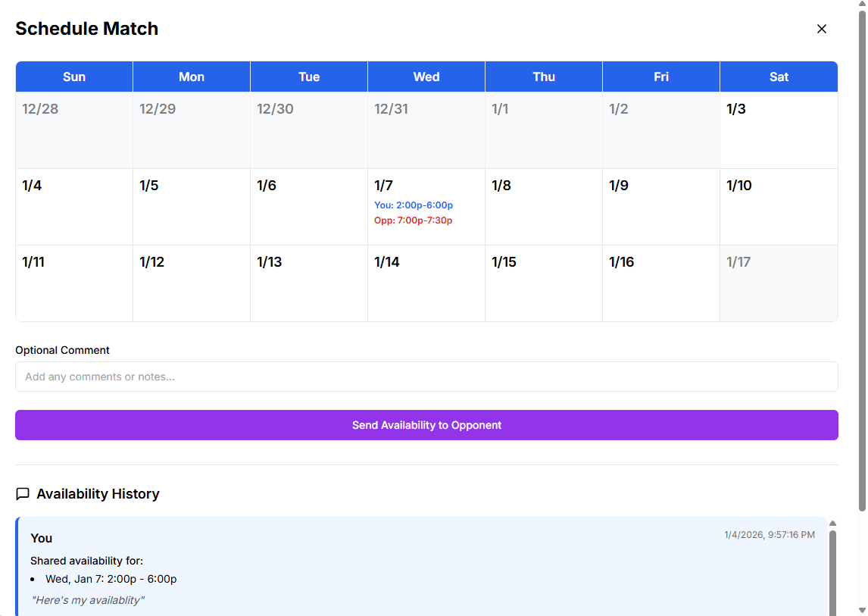
Task: Click the Wed column header
Action: (426, 77)
